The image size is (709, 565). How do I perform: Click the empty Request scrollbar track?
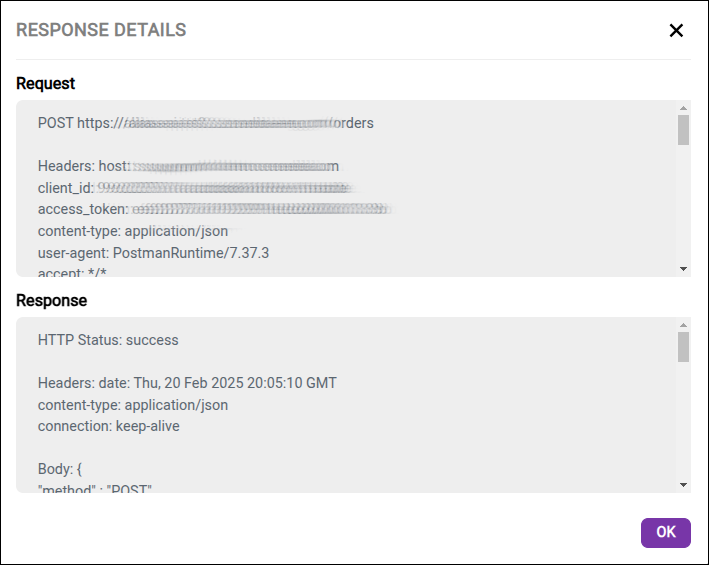[x=683, y=210]
